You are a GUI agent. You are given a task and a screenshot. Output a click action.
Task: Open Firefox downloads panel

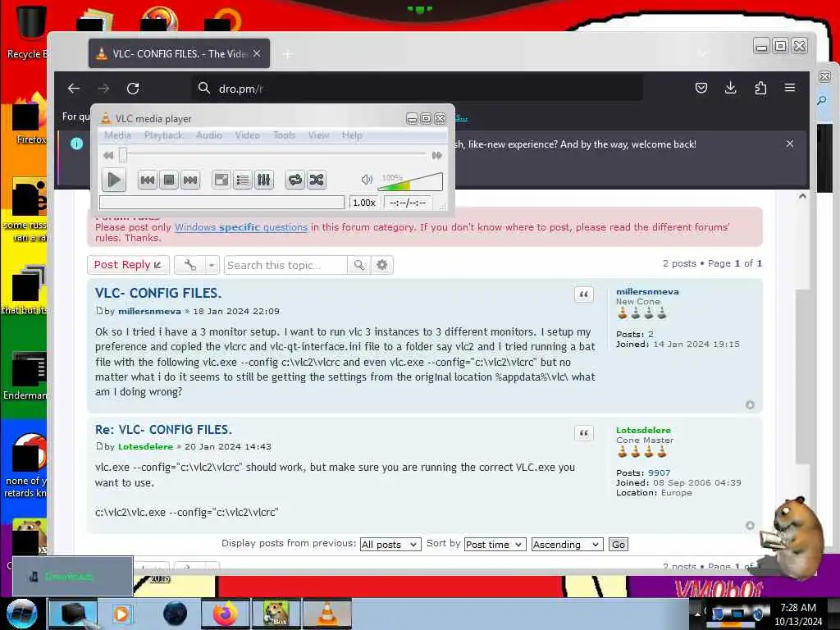coord(730,88)
